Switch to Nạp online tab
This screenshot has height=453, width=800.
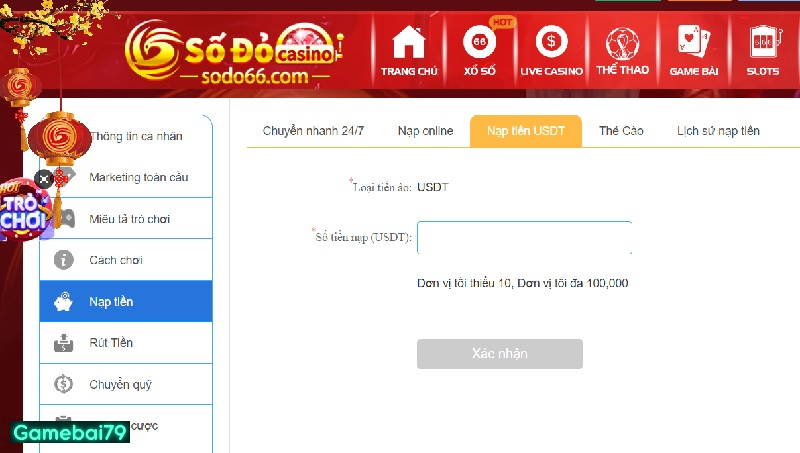click(425, 131)
